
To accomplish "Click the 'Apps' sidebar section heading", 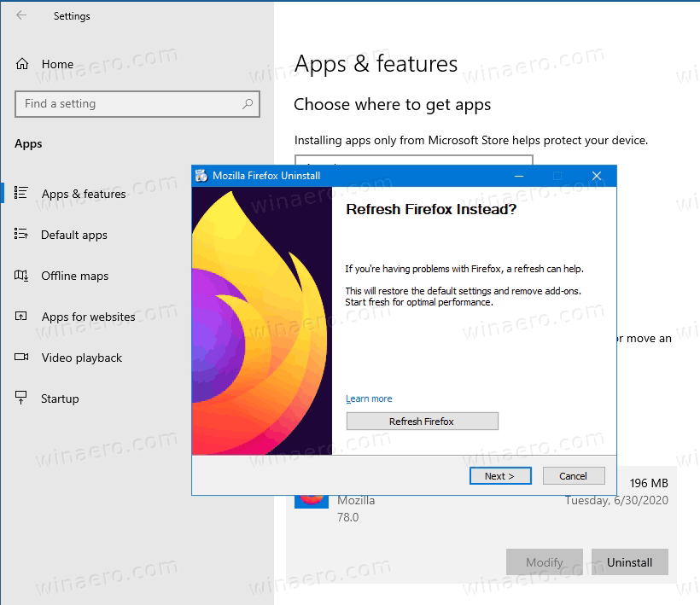I will [x=28, y=143].
